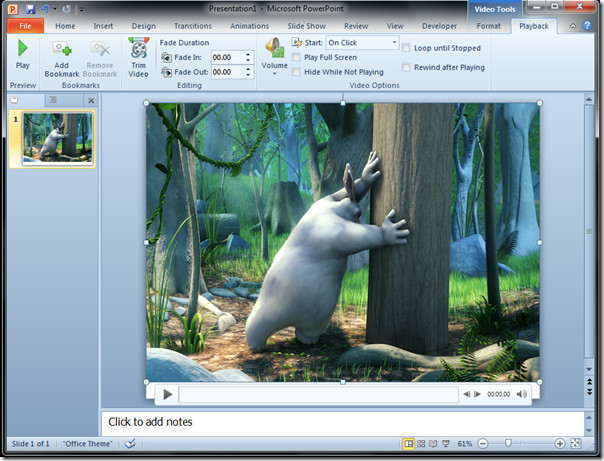Image resolution: width=604 pixels, height=461 pixels.
Task: Open the Insert tab
Action: pyautogui.click(x=103, y=26)
